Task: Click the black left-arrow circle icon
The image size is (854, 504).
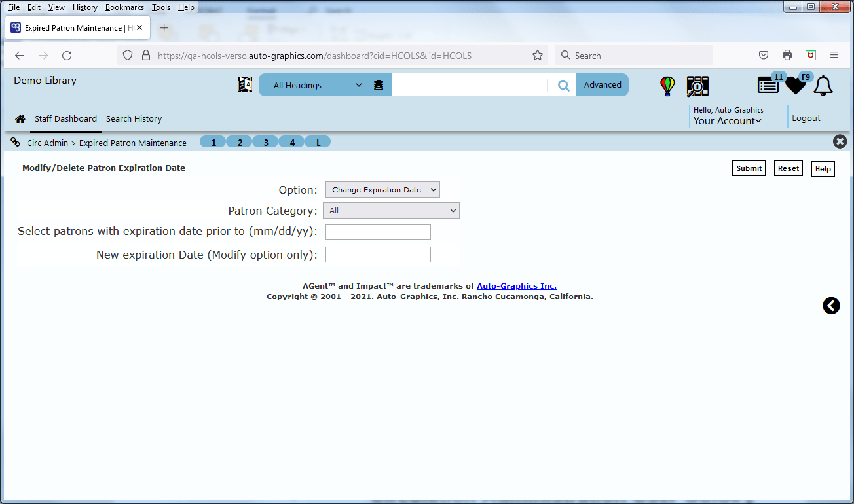Action: 831,306
